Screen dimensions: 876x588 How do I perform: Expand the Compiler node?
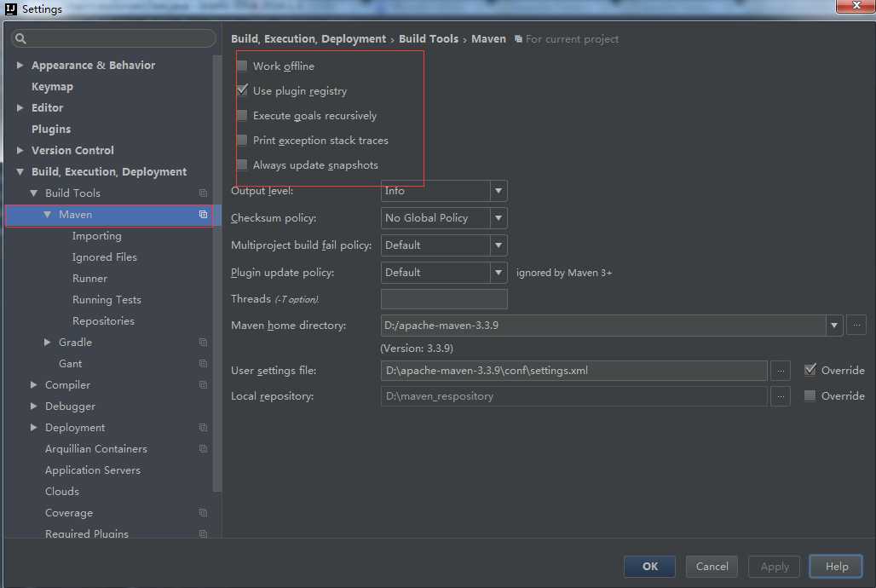tap(33, 384)
